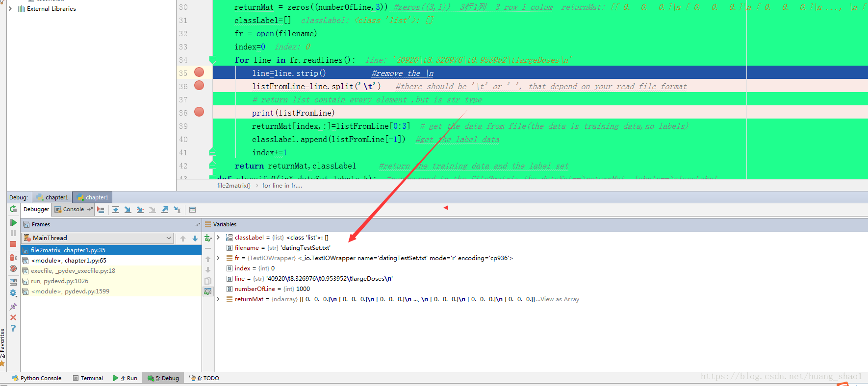The width and height of the screenshot is (868, 386).
Task: Expand the fr TextIOWrapper variable
Action: pyautogui.click(x=218, y=258)
